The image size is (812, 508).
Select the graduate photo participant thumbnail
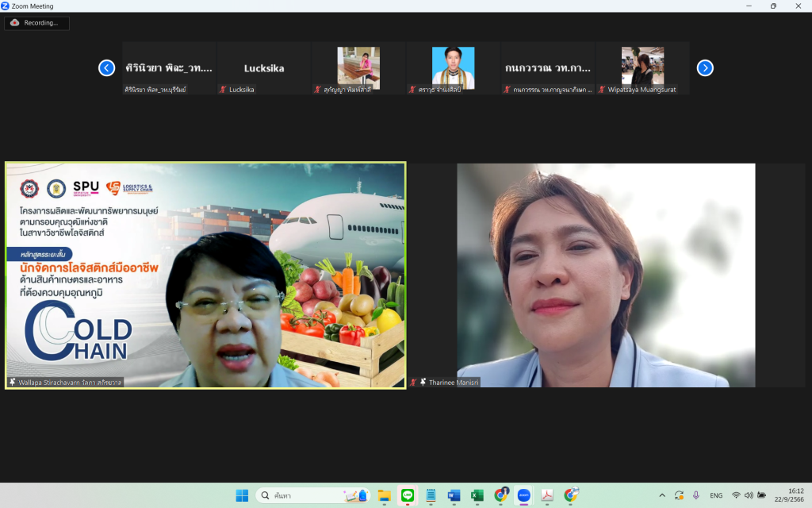[453, 68]
